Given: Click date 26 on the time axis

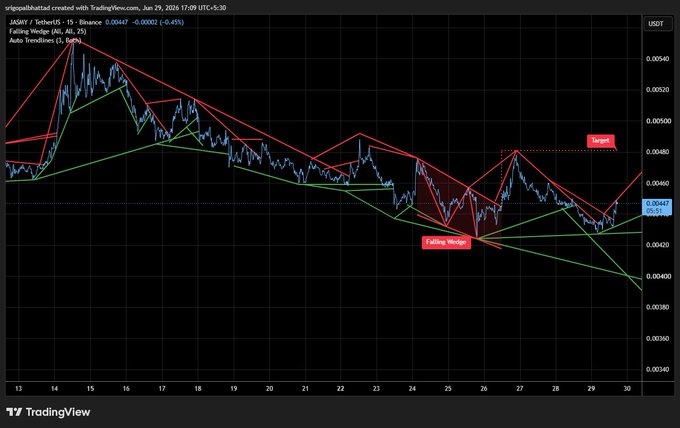Looking at the screenshot, I should click(x=484, y=389).
